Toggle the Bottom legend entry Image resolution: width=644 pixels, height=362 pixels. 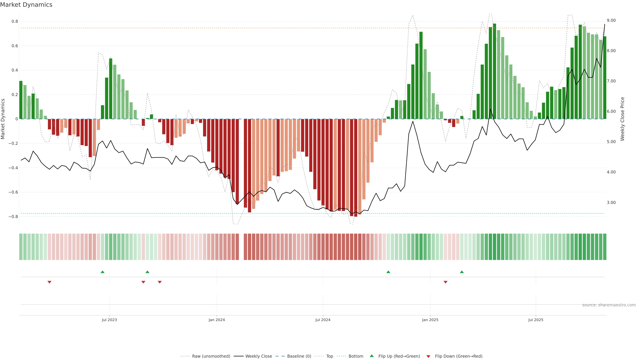356,356
